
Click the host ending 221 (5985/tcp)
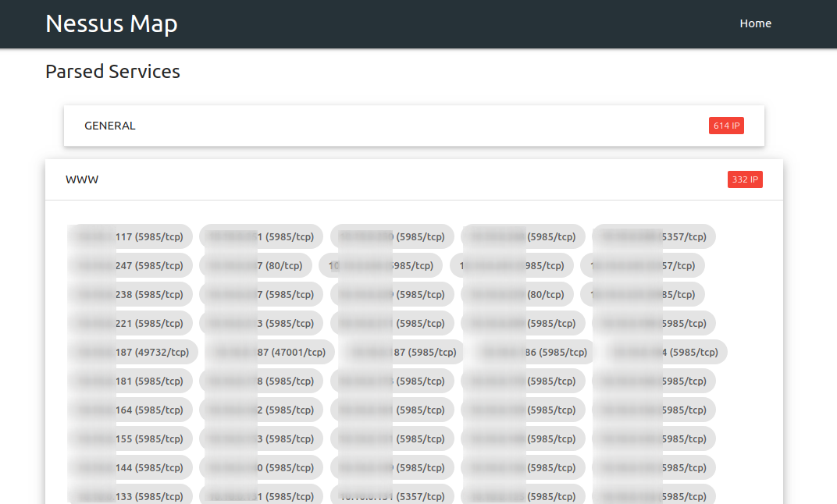coord(130,323)
